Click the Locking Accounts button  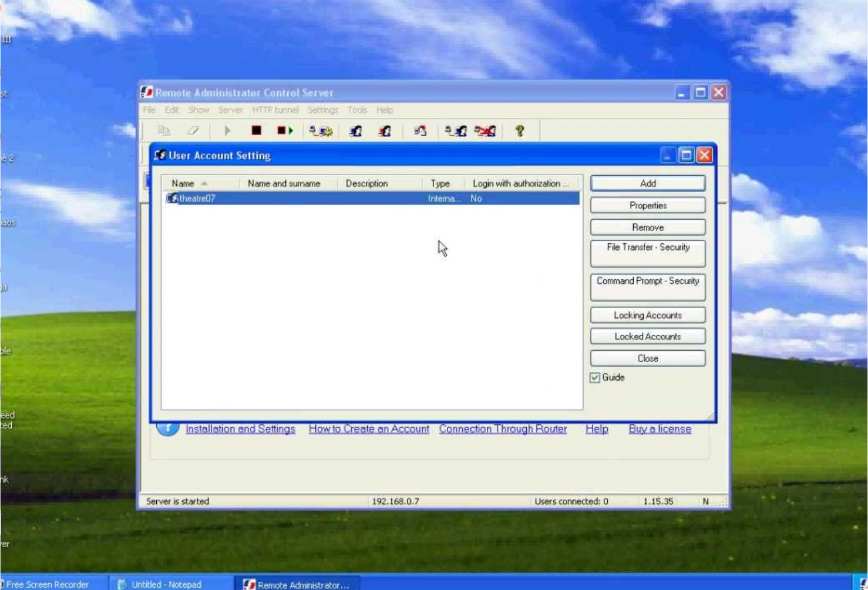coord(648,315)
